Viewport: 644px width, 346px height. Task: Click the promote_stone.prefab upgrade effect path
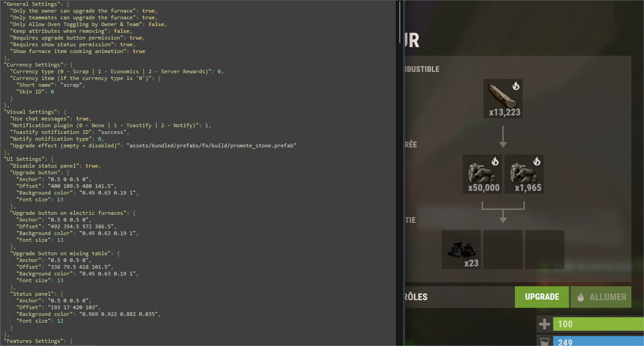pos(211,146)
